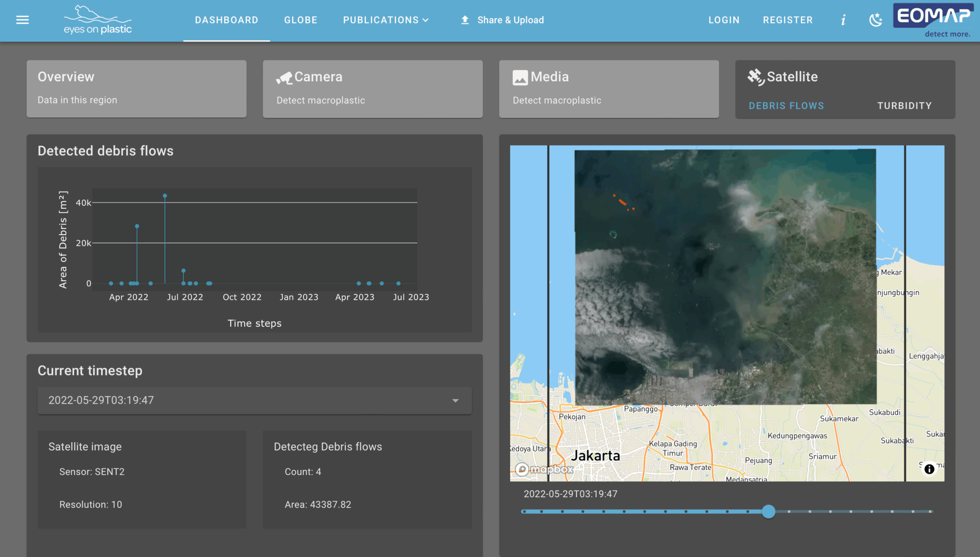This screenshot has height=557, width=980.
Task: Open the map info button on the satellite view
Action: (929, 469)
